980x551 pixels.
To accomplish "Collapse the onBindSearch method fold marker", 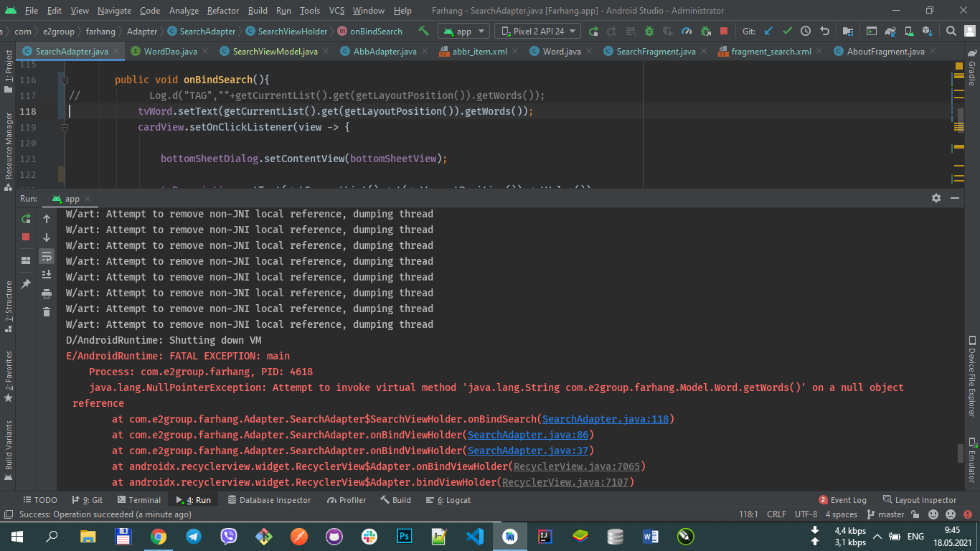I will (x=65, y=80).
